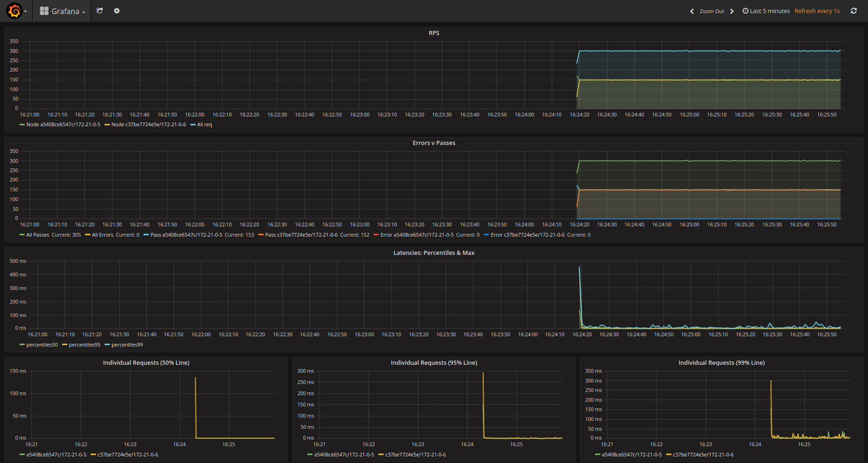Screen dimensions: 868x463
Task: Click the 50% Line graph spike
Action: 196,407
